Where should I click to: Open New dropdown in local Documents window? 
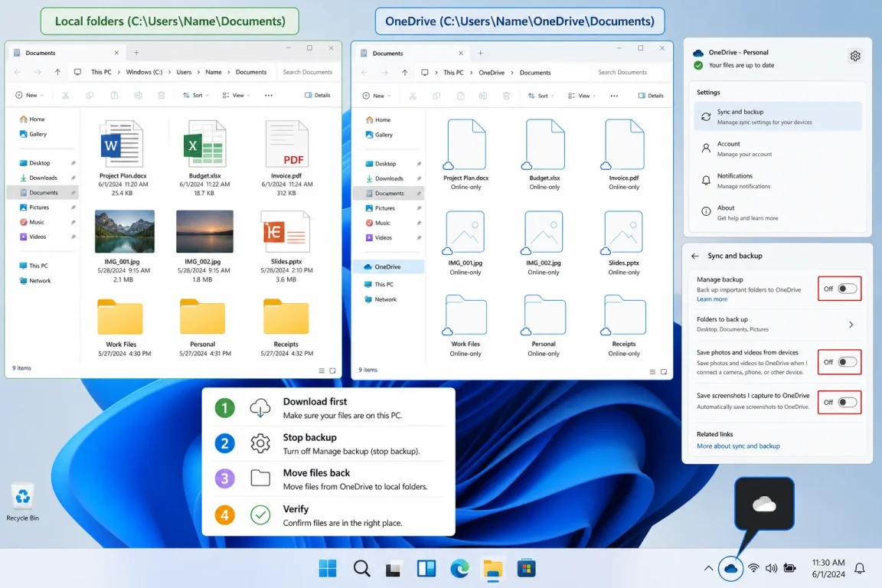pyautogui.click(x=29, y=95)
